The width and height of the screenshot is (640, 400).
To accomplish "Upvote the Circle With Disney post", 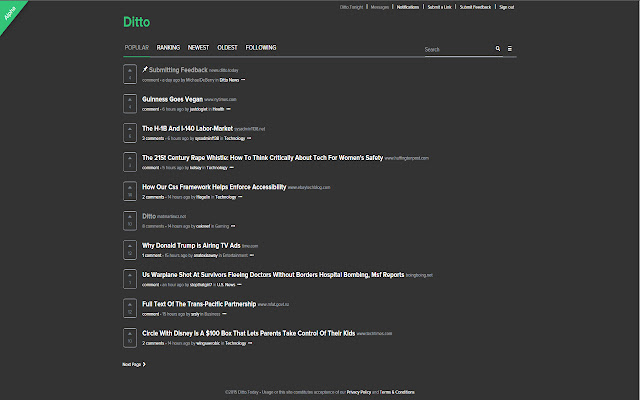I will point(130,338).
